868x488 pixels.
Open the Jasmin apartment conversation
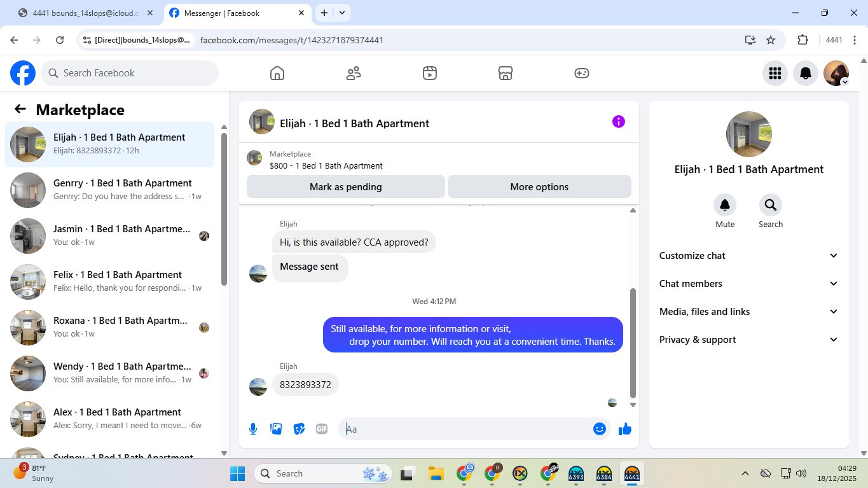[x=110, y=236]
